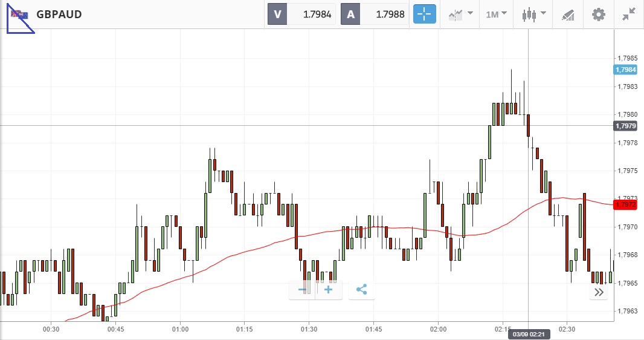Zoom in the chart with plus button
Viewport: 644px width, 340px height.
(329, 290)
